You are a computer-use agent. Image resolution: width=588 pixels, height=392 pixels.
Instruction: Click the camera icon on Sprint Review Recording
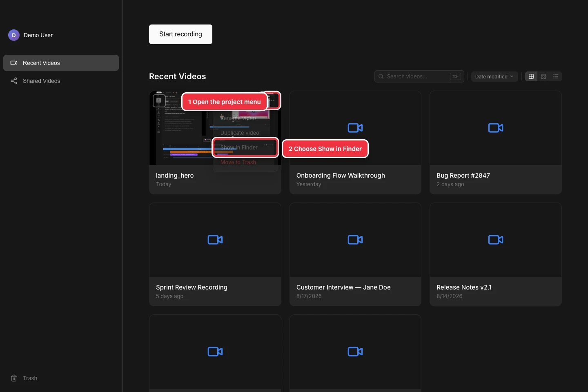(215, 240)
